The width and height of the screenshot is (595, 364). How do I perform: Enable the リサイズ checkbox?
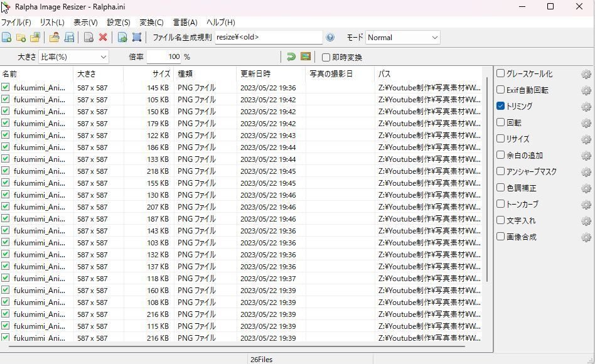pyautogui.click(x=500, y=139)
